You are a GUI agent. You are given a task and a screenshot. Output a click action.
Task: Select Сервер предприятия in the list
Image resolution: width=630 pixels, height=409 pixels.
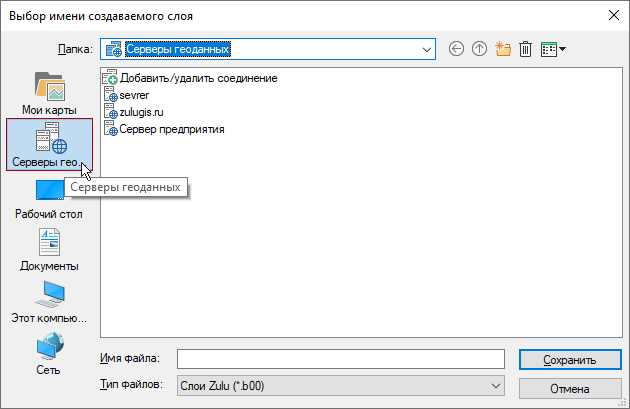[x=171, y=129]
